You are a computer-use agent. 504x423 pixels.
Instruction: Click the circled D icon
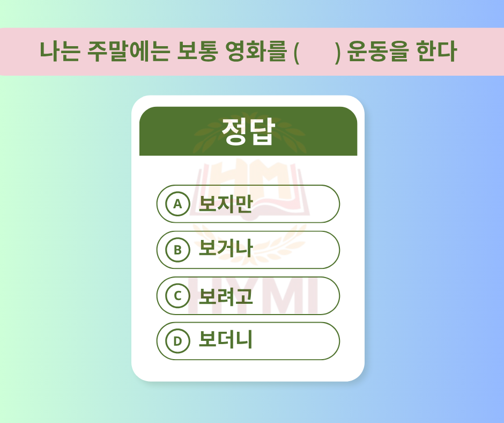[x=178, y=341]
